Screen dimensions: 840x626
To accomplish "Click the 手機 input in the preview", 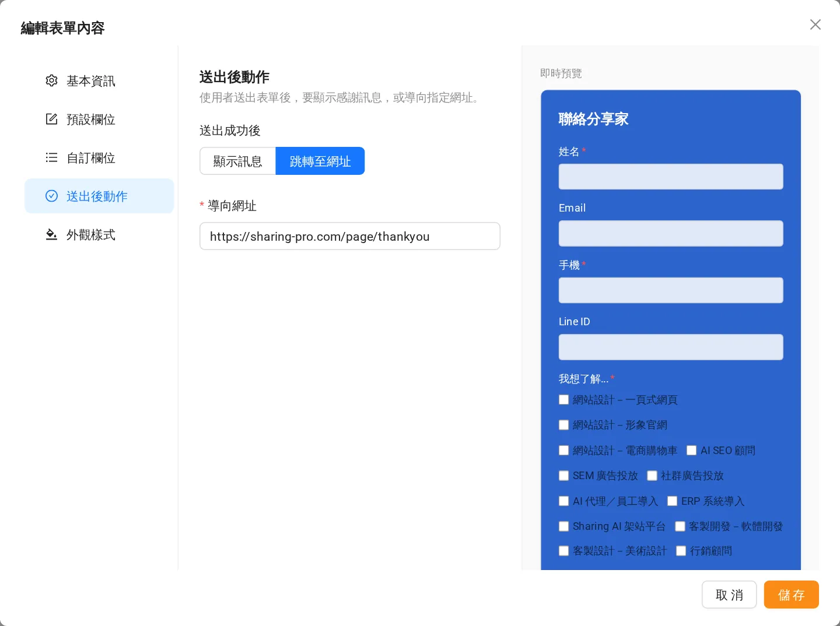I will click(671, 290).
